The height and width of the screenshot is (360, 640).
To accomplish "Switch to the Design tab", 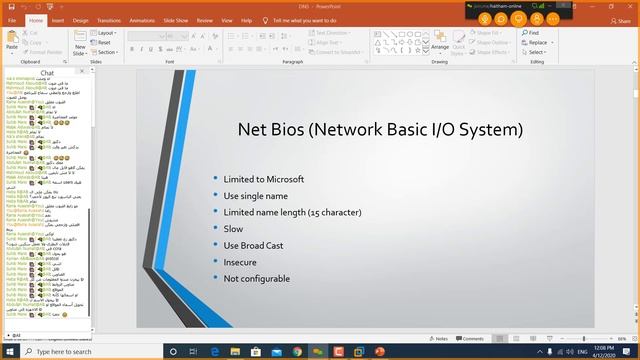I will (x=80, y=20).
